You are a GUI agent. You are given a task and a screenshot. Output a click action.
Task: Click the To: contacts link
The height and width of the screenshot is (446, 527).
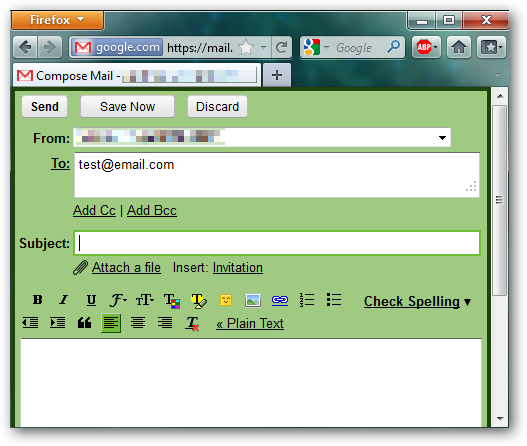click(x=60, y=164)
